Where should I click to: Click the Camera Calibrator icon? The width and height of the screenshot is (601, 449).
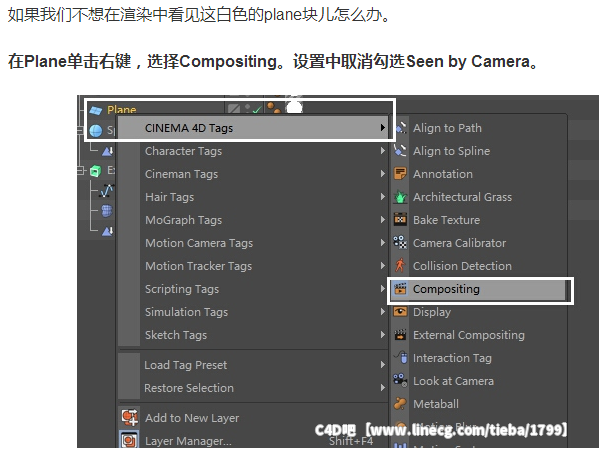point(401,243)
